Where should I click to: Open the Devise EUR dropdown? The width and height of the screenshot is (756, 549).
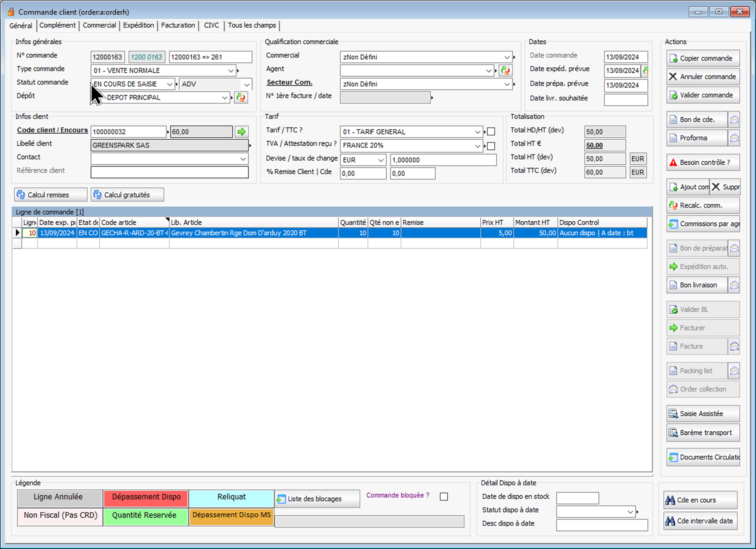[x=380, y=160]
